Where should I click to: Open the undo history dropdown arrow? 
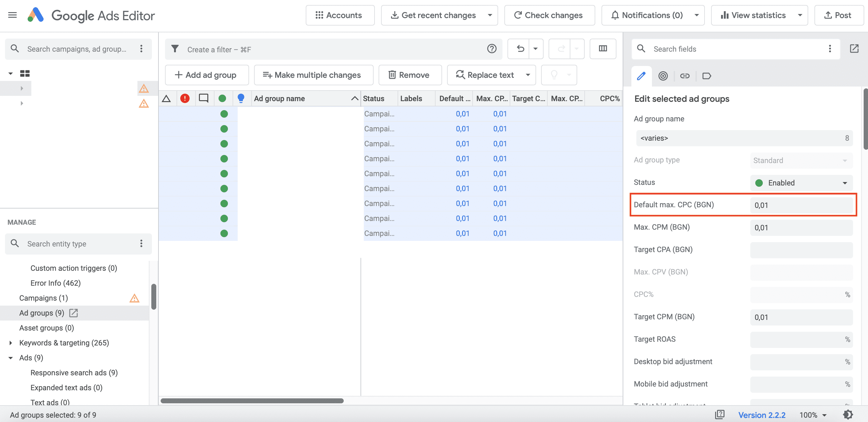point(535,49)
